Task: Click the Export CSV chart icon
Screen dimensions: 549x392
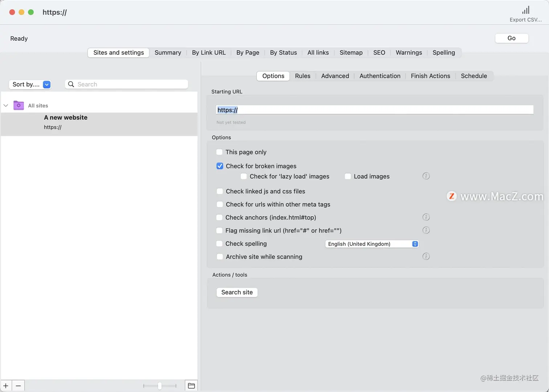Action: pos(525,10)
